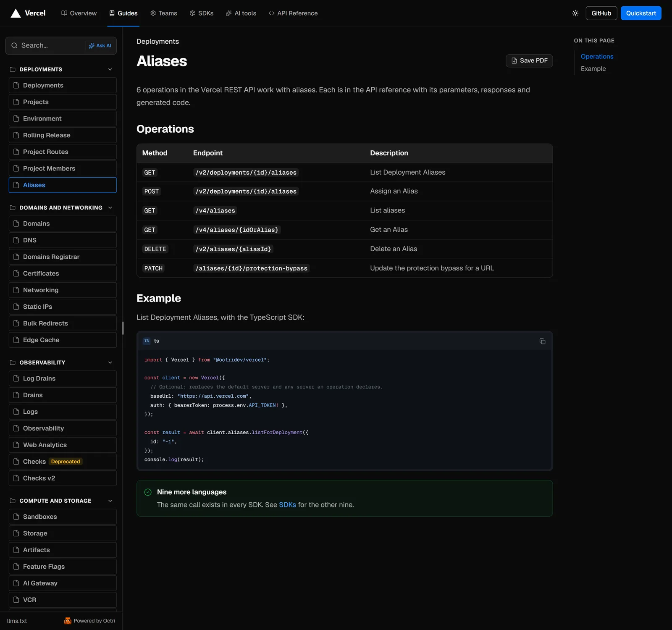Save the page as PDF
The height and width of the screenshot is (630, 672).
529,60
